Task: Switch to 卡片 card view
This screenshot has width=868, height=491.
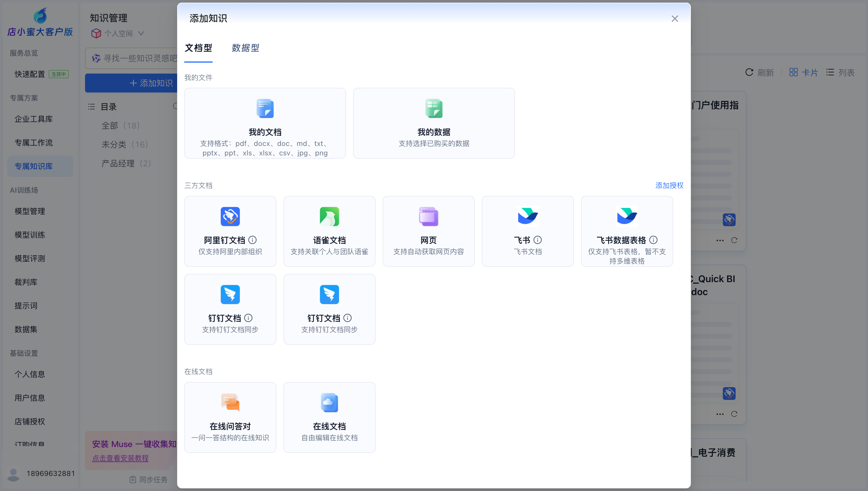Action: coord(803,72)
